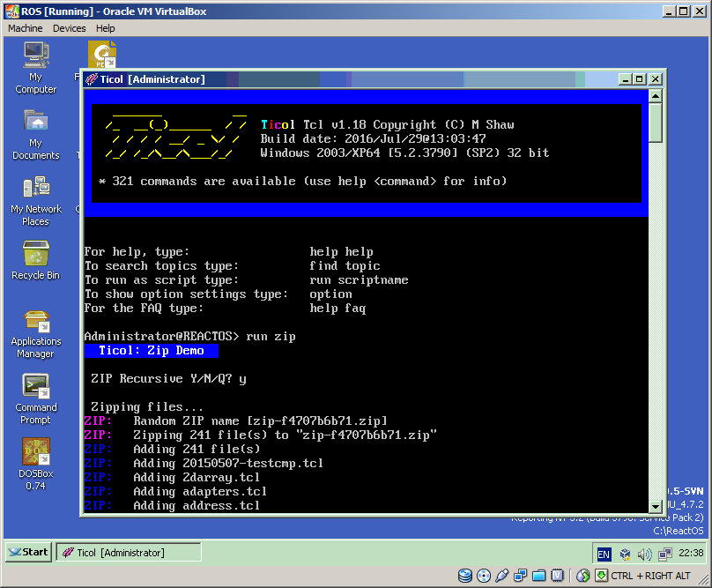Click the VirtualBox USB devices status icon

tap(501, 576)
